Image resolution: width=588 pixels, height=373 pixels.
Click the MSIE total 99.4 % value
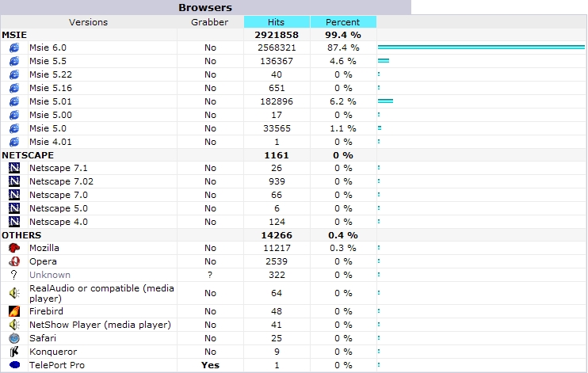click(x=343, y=35)
